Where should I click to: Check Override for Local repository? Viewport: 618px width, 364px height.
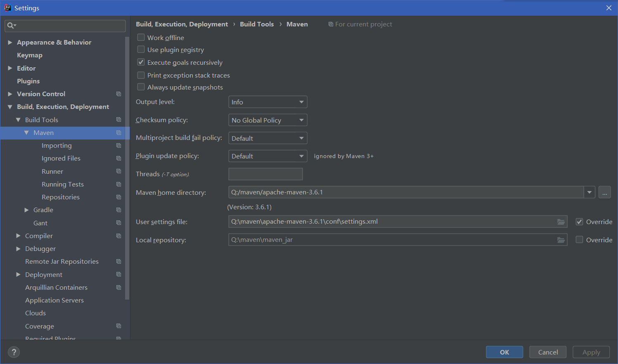coord(579,240)
